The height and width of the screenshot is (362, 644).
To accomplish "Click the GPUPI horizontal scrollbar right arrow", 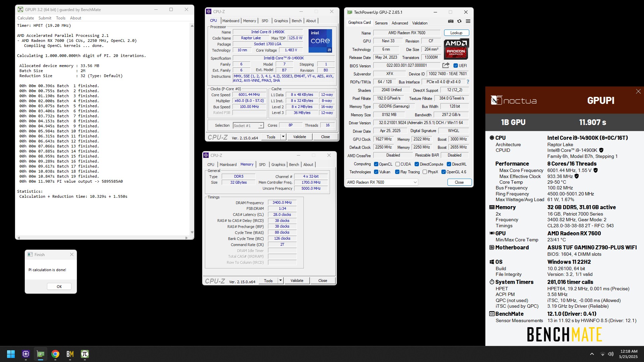I will click(186, 238).
